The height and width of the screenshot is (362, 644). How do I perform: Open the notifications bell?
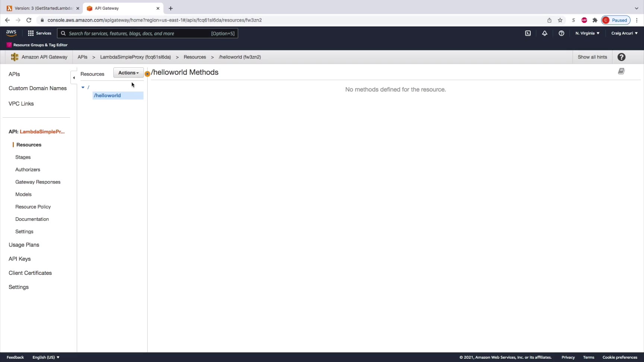[x=544, y=33]
